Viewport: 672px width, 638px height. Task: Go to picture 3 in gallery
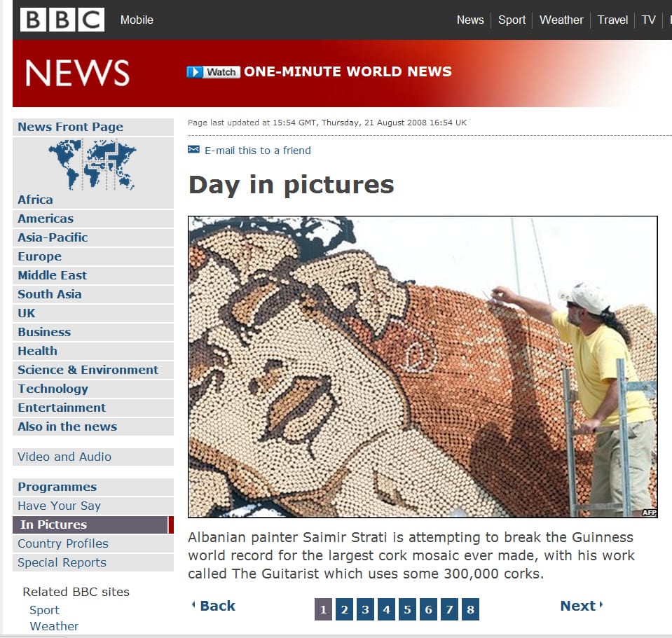(365, 609)
